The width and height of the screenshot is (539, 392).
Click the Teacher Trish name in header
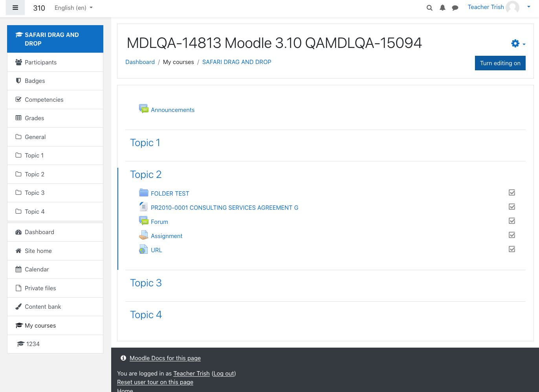pos(486,7)
